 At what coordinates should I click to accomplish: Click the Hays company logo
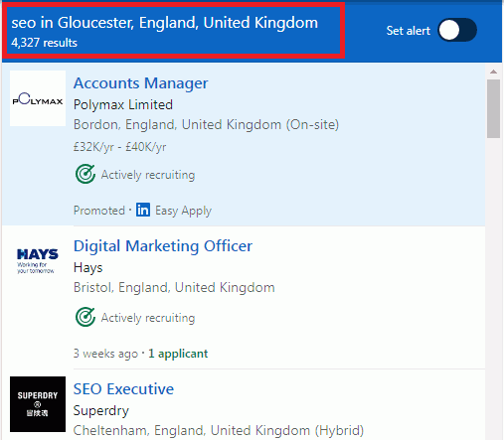click(x=38, y=261)
